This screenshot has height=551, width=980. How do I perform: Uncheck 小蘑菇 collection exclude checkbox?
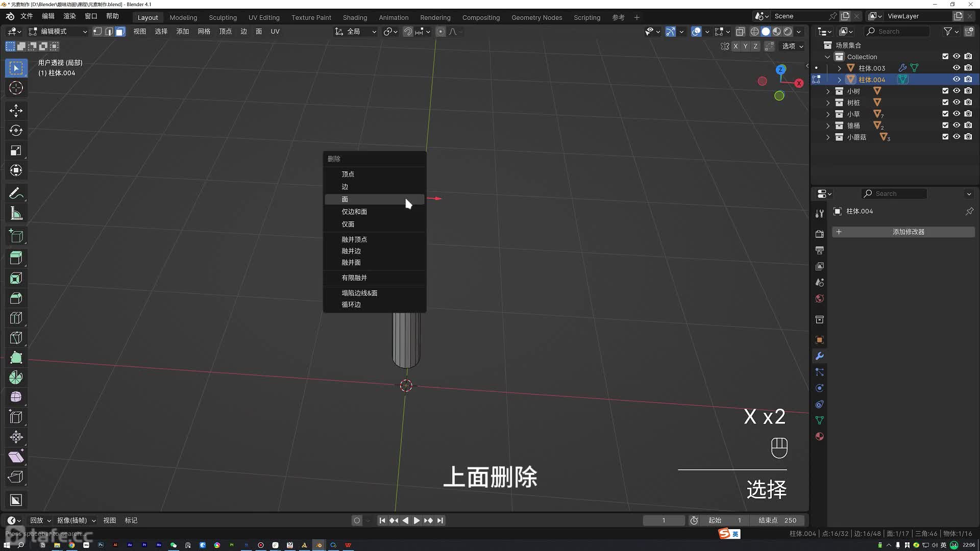click(x=945, y=137)
